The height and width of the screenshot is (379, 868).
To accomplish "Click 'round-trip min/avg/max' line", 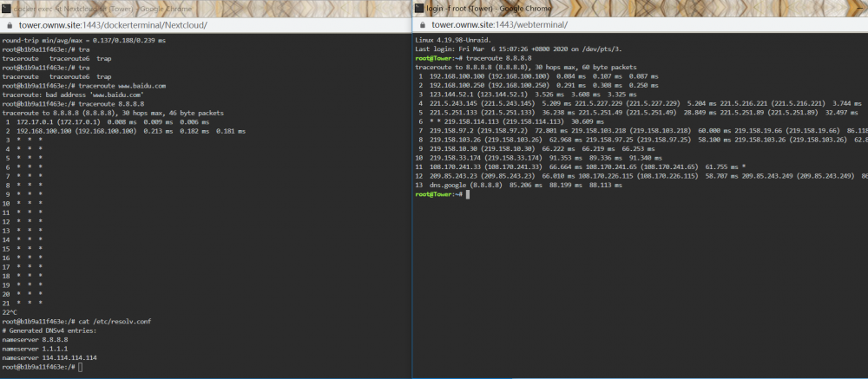I will pos(83,41).
